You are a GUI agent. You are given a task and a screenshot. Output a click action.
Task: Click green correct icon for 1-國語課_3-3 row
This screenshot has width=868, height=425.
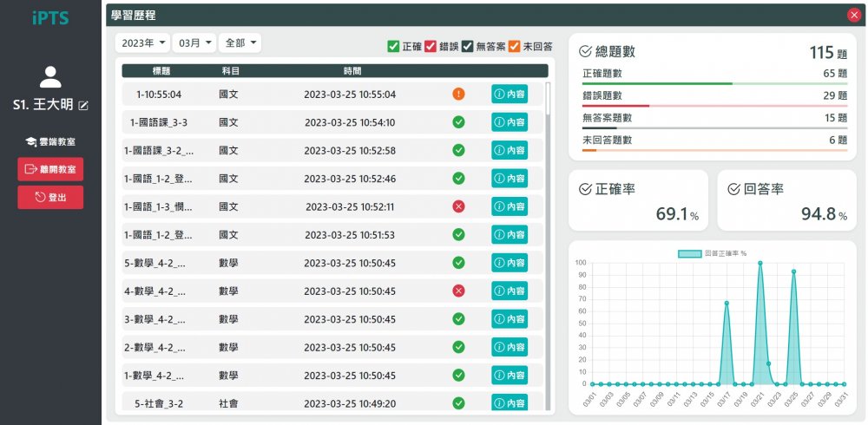458,122
